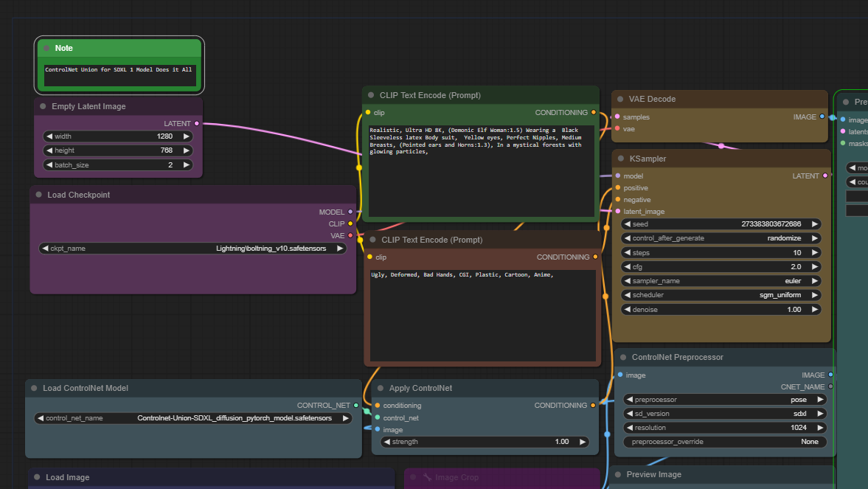Increase the width value with right arrow
Viewport: 868px width, 489px height.
187,136
